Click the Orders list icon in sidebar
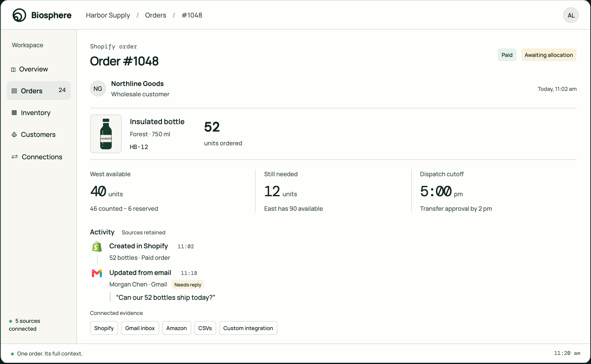 coord(14,91)
